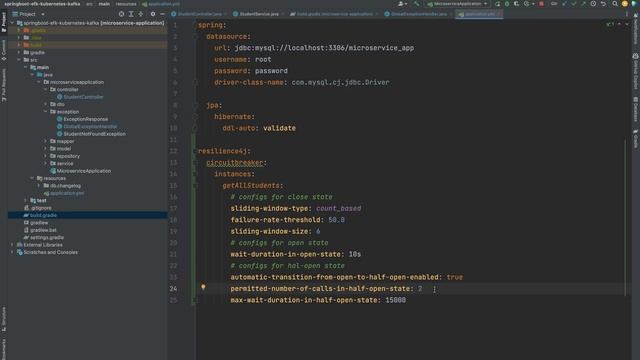Toggle fold marker next to 'resilience4j' line
Image resolution: width=640 pixels, height=360 pixels.
195,151
